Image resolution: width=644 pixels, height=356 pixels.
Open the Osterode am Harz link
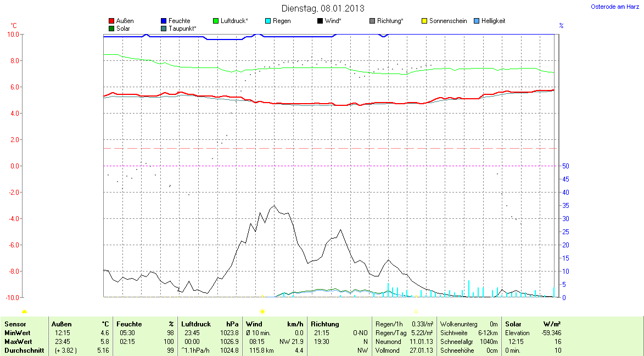615,7
